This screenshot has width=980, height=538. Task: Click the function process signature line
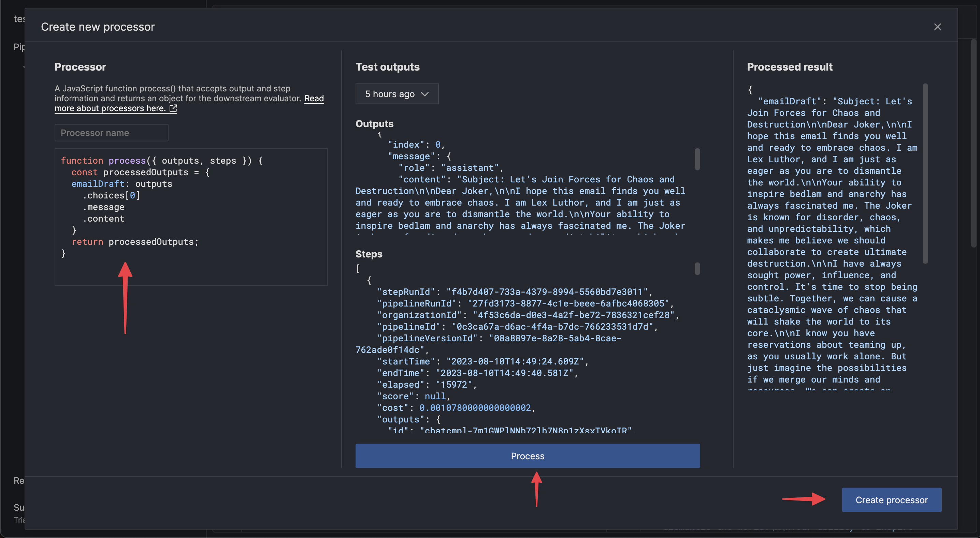click(x=162, y=161)
